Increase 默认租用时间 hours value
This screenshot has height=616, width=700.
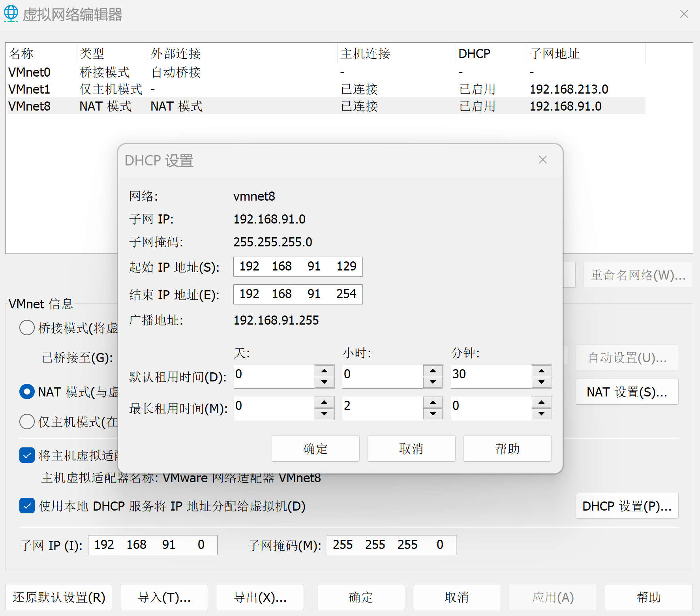433,371
